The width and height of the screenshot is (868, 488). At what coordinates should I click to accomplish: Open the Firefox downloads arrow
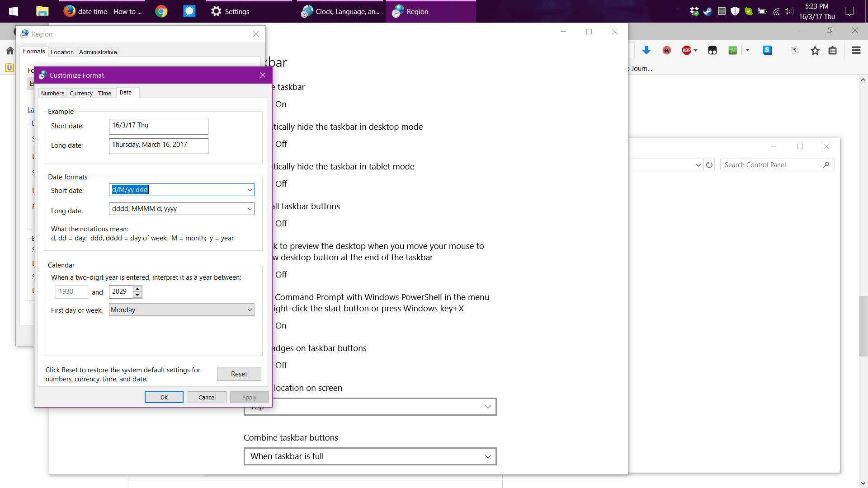pyautogui.click(x=646, y=51)
